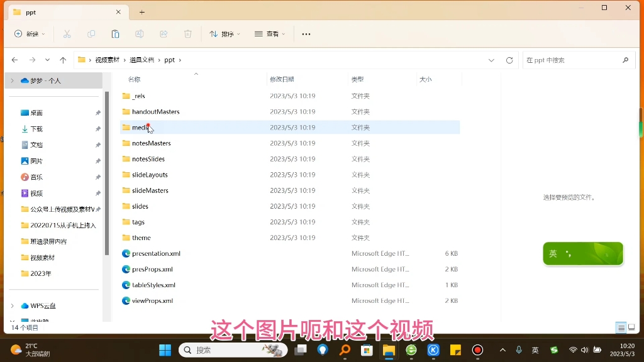Delete the selected folder using the trash icon
Image resolution: width=644 pixels, height=362 pixels.
[187, 34]
